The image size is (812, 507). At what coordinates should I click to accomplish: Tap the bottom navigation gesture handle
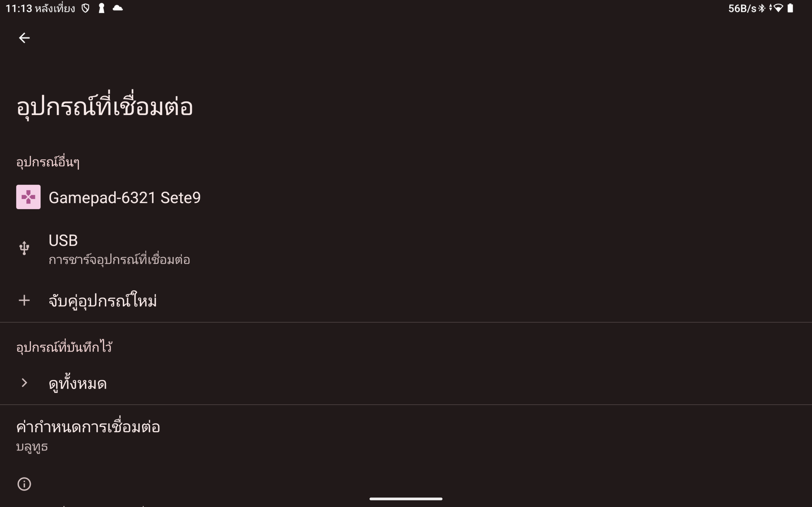(406, 499)
